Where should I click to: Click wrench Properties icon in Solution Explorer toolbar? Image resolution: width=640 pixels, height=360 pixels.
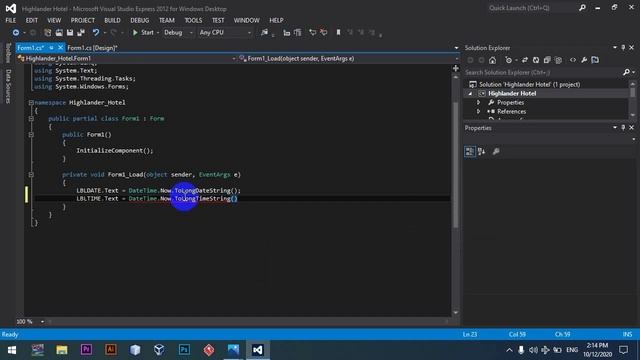pos(584,60)
